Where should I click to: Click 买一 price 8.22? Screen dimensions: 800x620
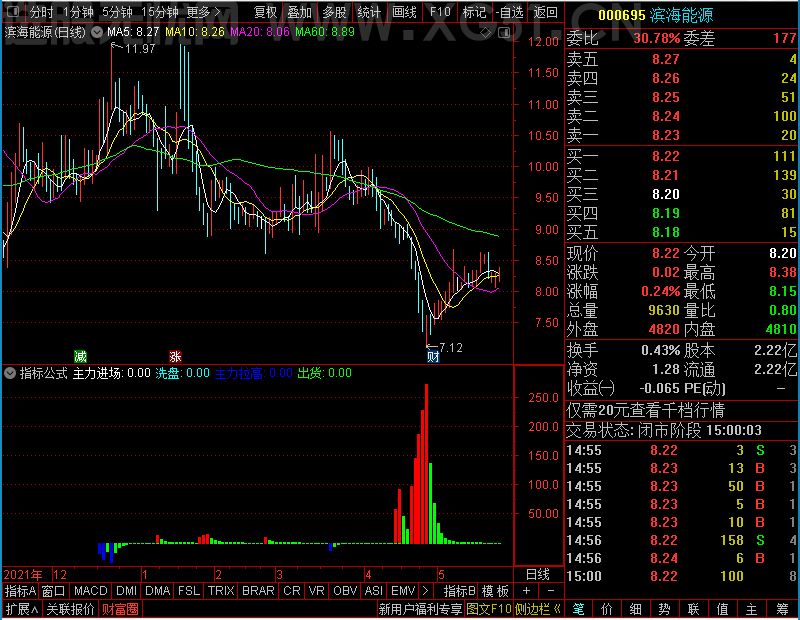(x=666, y=156)
